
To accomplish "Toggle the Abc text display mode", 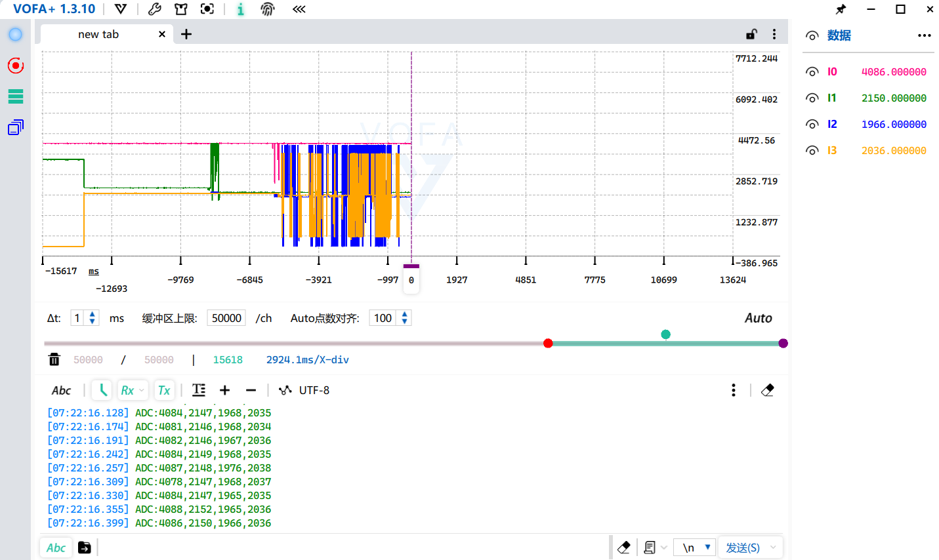I will [61, 390].
